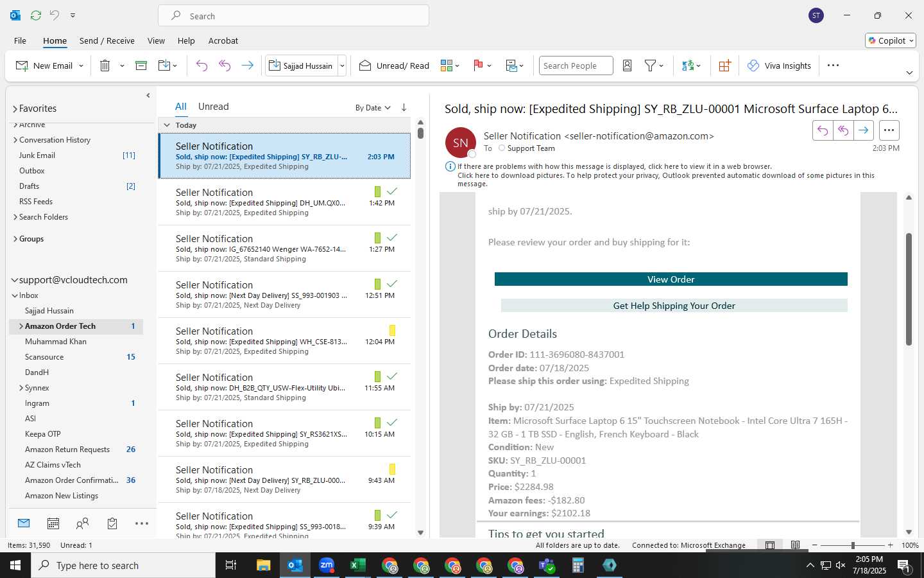Click the Categorize color squares icon
This screenshot has width=924, height=578.
(x=447, y=66)
